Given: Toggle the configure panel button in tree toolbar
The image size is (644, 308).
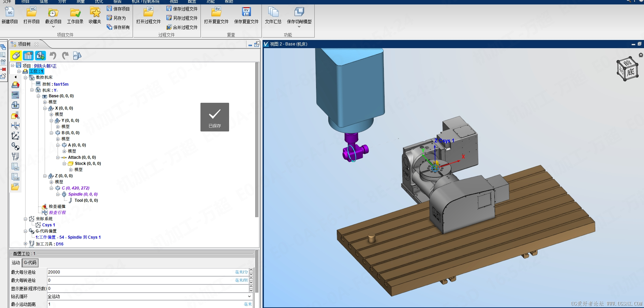Looking at the screenshot, I should (x=28, y=56).
